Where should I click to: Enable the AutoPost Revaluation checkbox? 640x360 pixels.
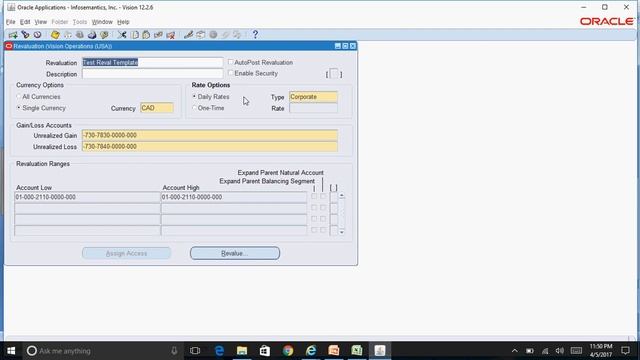[231, 62]
